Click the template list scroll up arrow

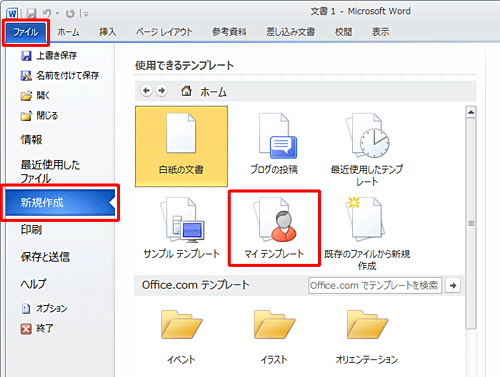[x=471, y=112]
